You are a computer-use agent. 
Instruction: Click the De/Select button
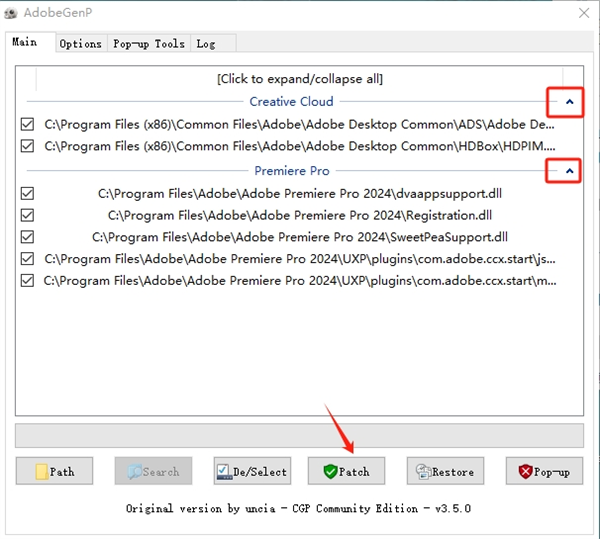click(x=252, y=471)
